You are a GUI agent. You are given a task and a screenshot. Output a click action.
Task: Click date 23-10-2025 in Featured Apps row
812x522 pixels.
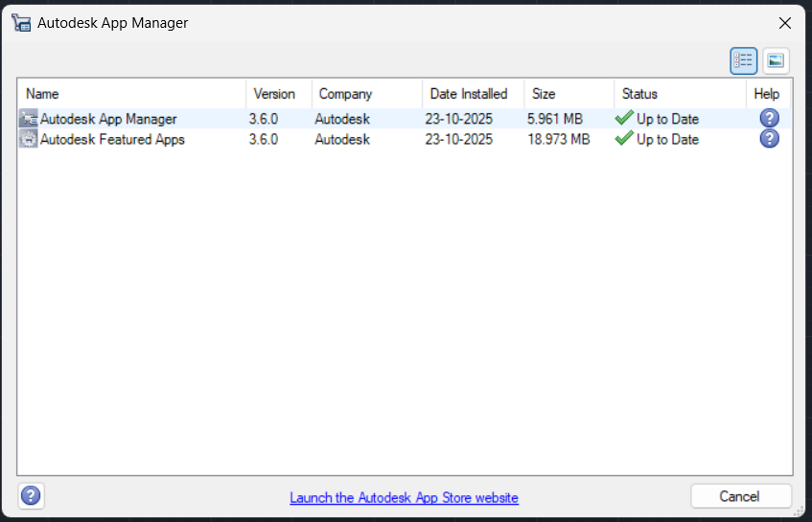click(459, 139)
